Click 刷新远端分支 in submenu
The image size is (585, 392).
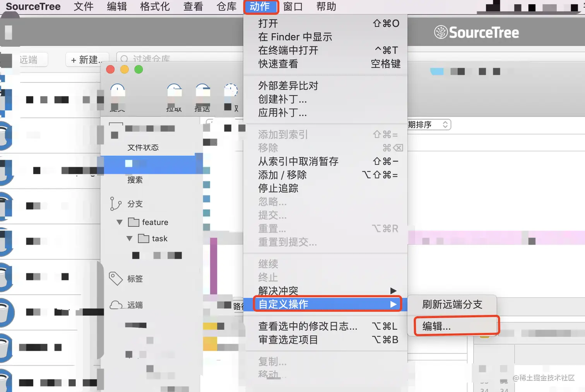point(452,305)
